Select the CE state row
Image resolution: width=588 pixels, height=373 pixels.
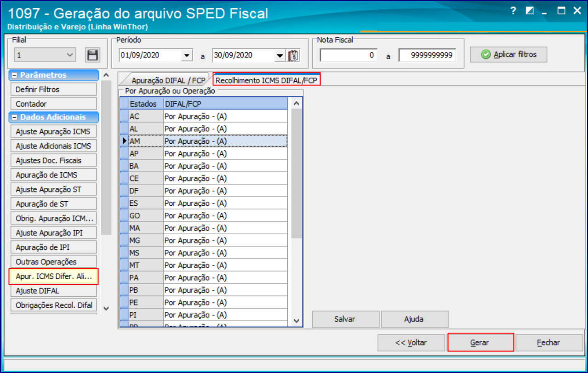pyautogui.click(x=204, y=178)
